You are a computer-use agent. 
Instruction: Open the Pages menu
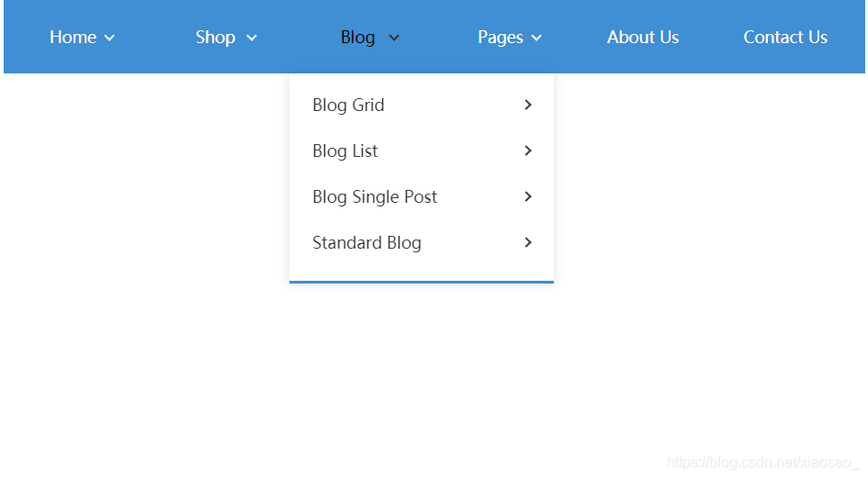click(x=501, y=37)
